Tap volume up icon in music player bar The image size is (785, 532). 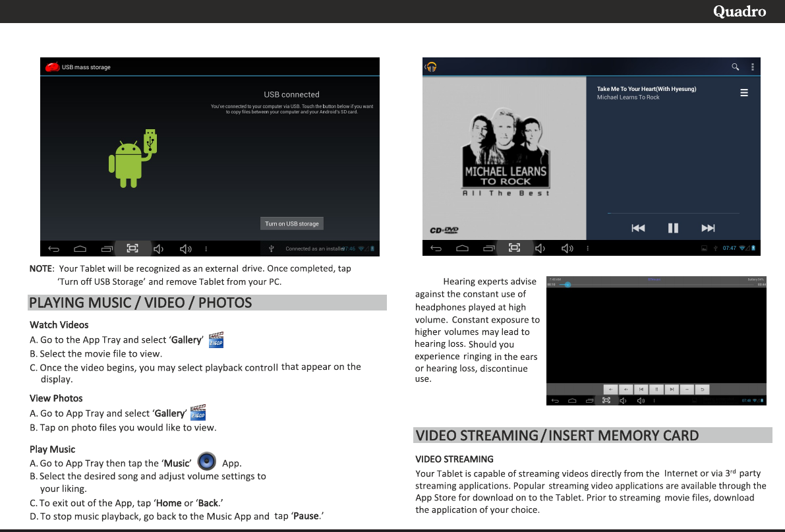567,248
